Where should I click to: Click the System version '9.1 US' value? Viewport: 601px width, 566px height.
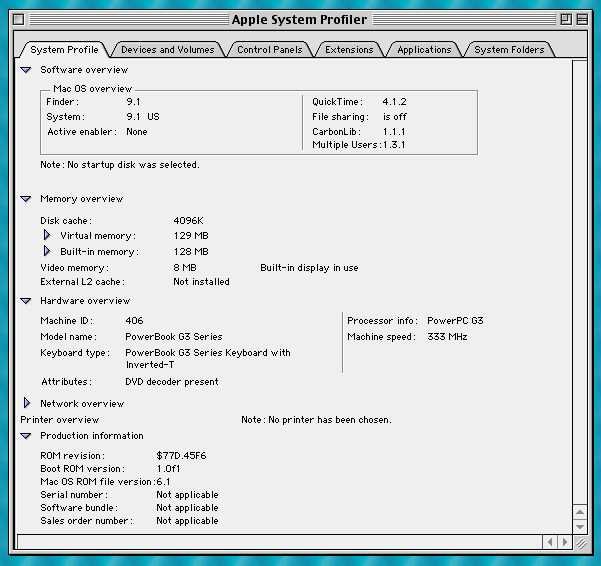[x=143, y=116]
